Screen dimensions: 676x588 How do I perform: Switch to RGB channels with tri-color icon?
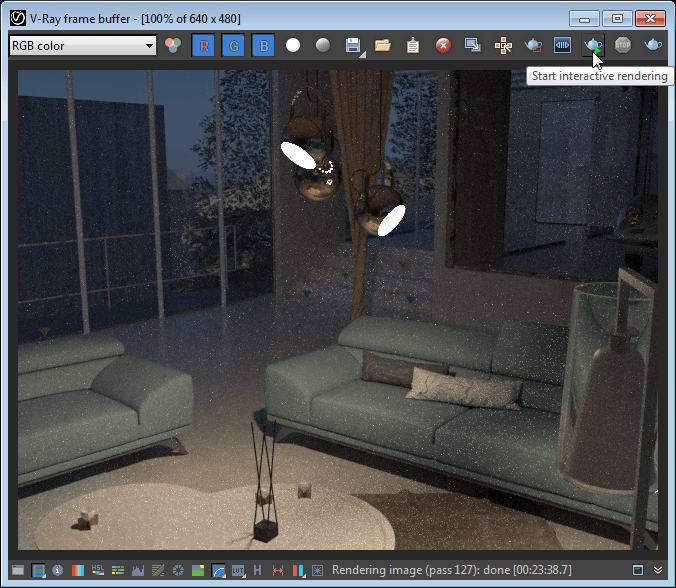(x=173, y=45)
